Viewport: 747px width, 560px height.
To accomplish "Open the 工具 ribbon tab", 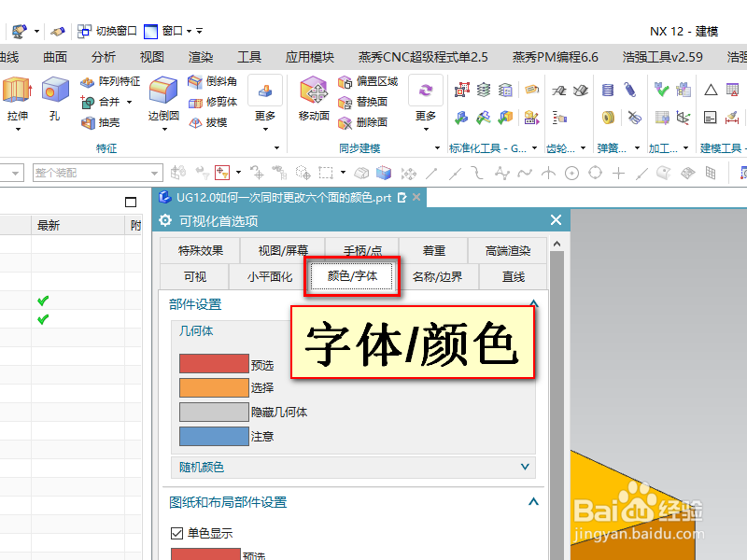I will click(248, 55).
